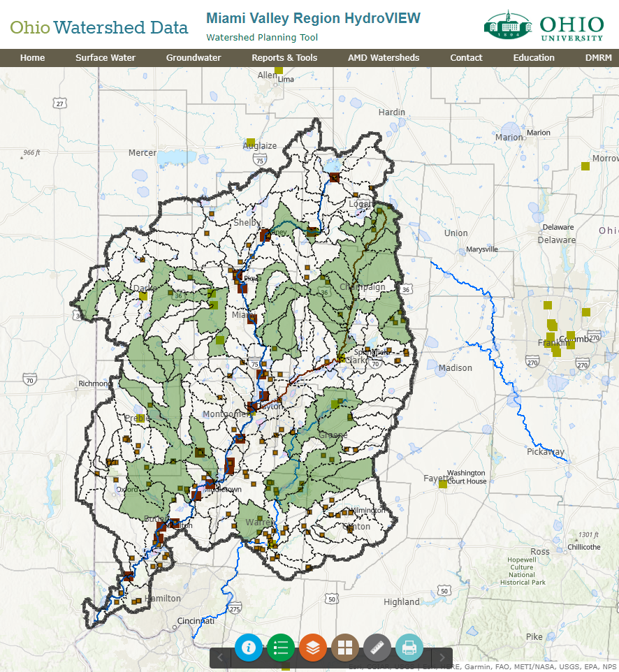Click the teal print widget icon
Viewport: 619px width, 672px height.
tap(409, 648)
